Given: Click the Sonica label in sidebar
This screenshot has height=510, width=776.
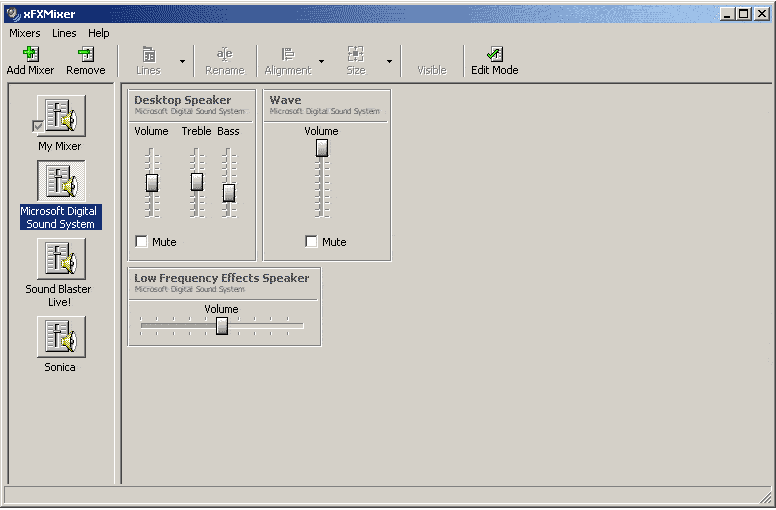Looking at the screenshot, I should point(60,367).
